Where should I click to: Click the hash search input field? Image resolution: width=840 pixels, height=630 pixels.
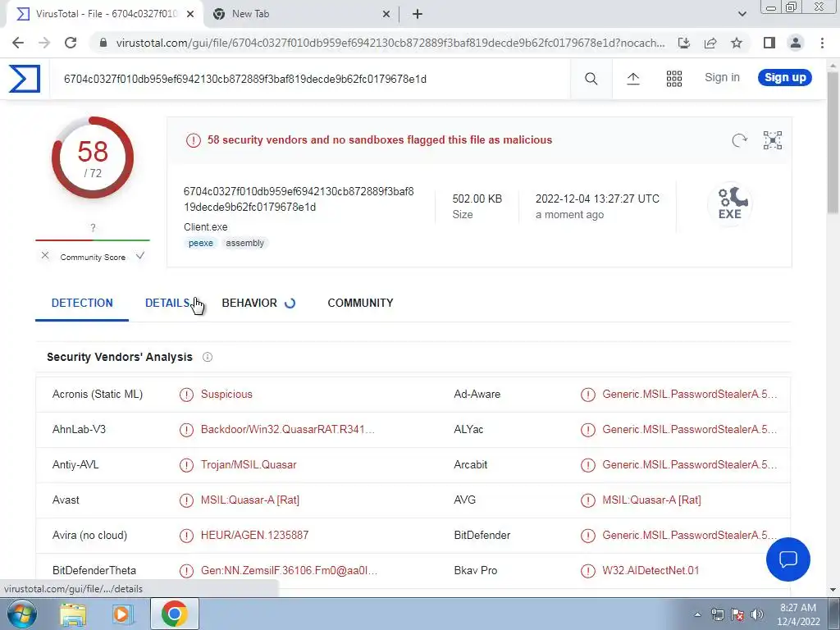tap(309, 80)
